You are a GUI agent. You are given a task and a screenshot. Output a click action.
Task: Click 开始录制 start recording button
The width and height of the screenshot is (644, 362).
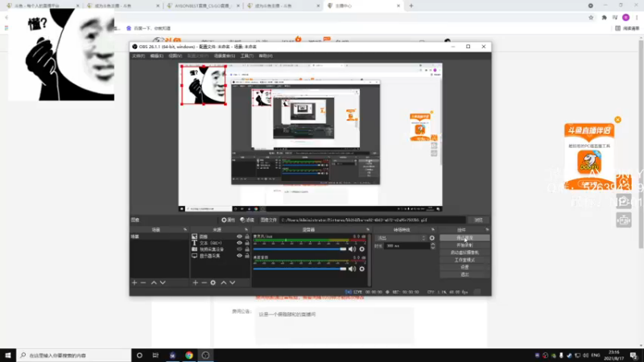click(x=464, y=245)
